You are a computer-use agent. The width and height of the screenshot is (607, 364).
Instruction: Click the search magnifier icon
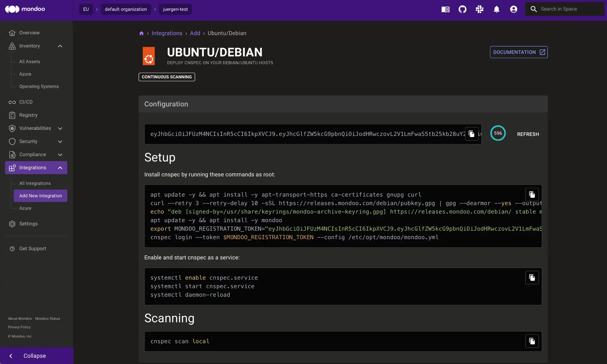tap(533, 9)
